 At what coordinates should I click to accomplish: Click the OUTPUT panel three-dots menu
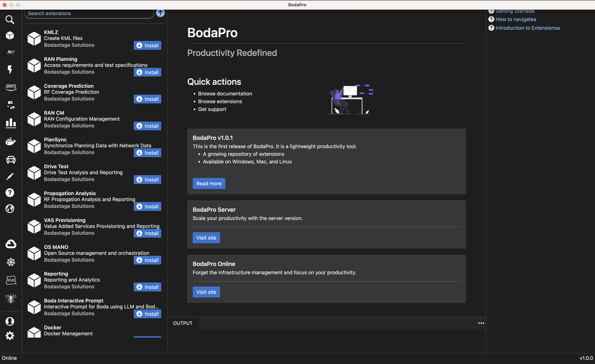[481, 323]
